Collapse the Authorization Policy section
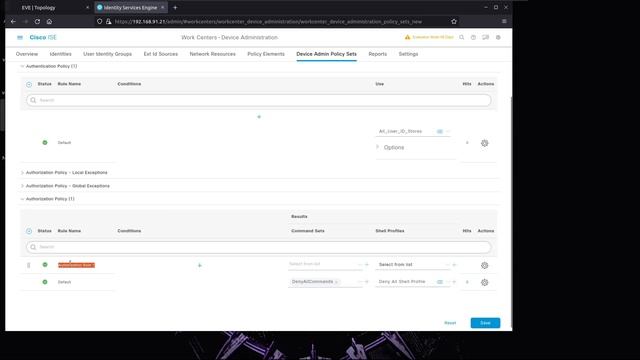The image size is (640, 360). click(x=22, y=199)
